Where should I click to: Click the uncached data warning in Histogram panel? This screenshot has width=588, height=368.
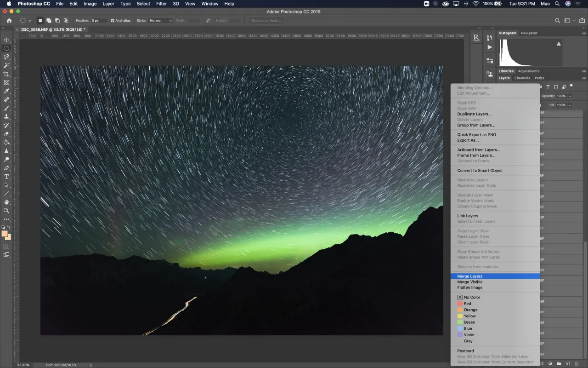coord(558,43)
